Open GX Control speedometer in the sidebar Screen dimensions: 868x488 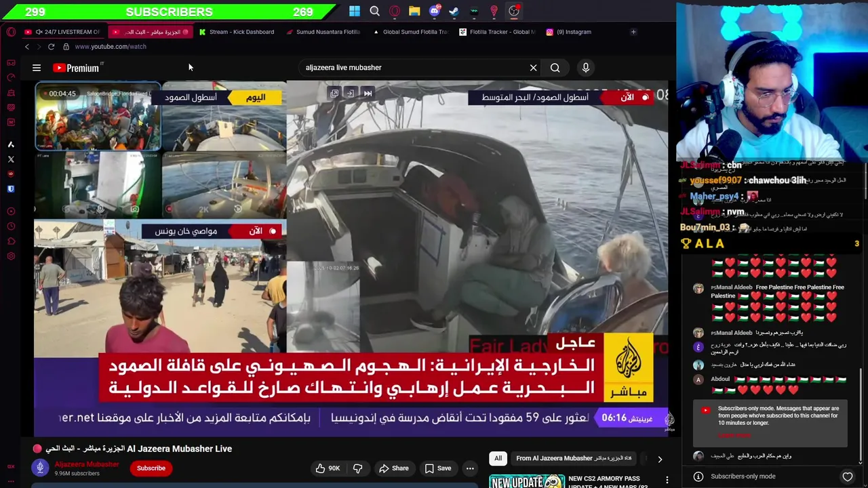pos(11,77)
